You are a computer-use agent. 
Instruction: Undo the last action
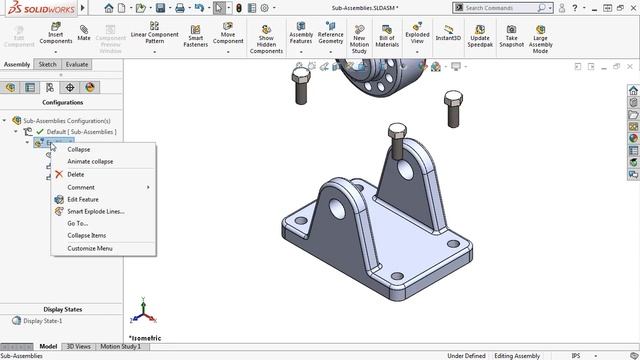click(x=199, y=8)
